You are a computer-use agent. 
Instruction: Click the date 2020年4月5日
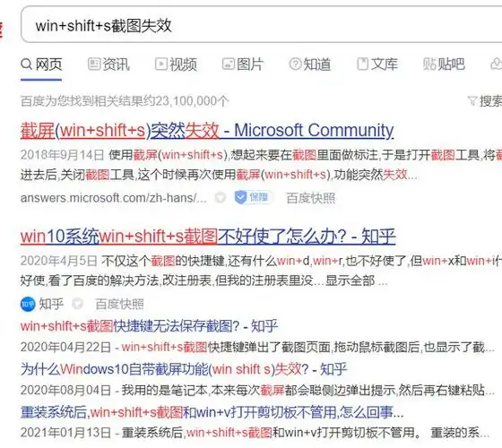pos(59,261)
